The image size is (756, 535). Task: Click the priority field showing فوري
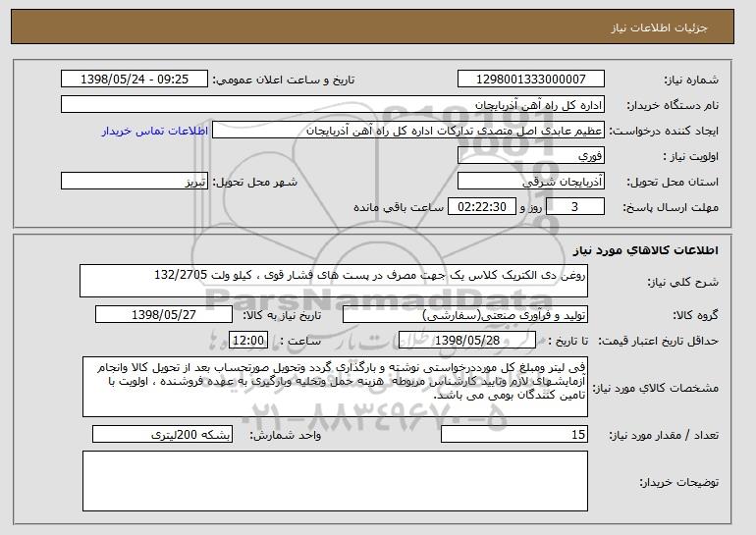(x=531, y=156)
